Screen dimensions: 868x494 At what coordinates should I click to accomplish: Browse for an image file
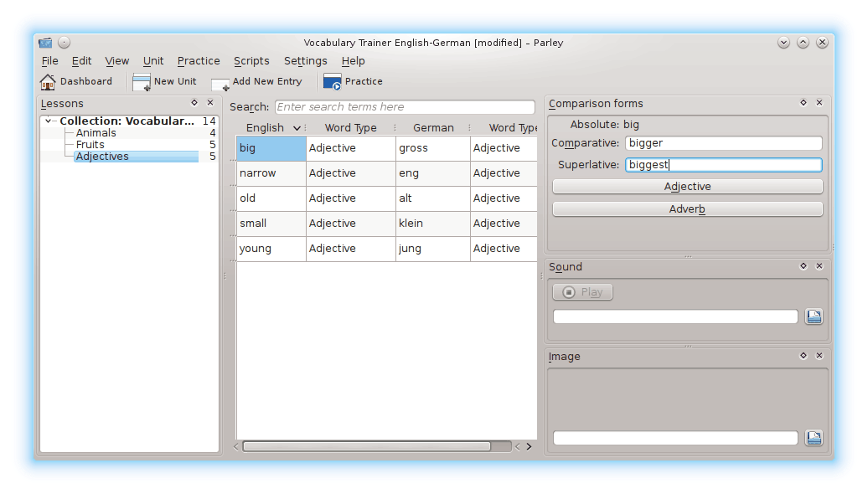coord(814,438)
